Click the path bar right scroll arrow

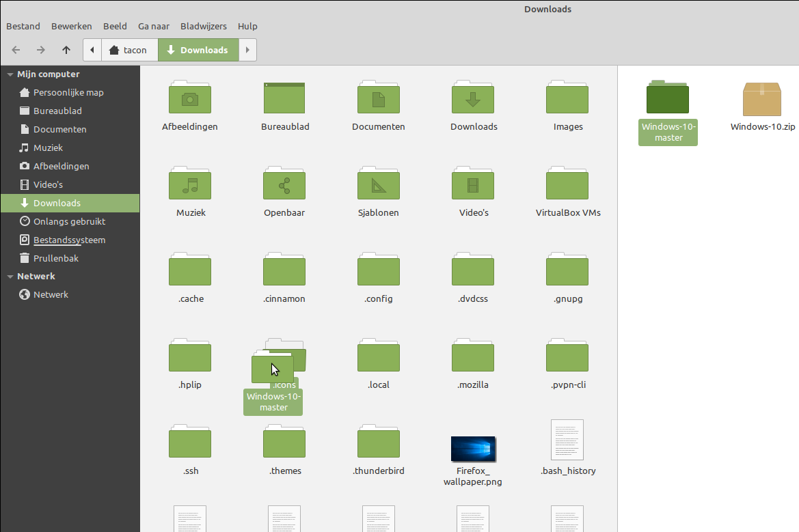coord(247,50)
